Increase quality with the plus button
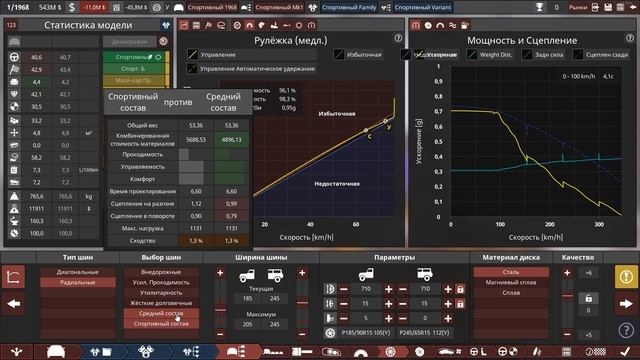The image size is (640, 360). [567, 273]
